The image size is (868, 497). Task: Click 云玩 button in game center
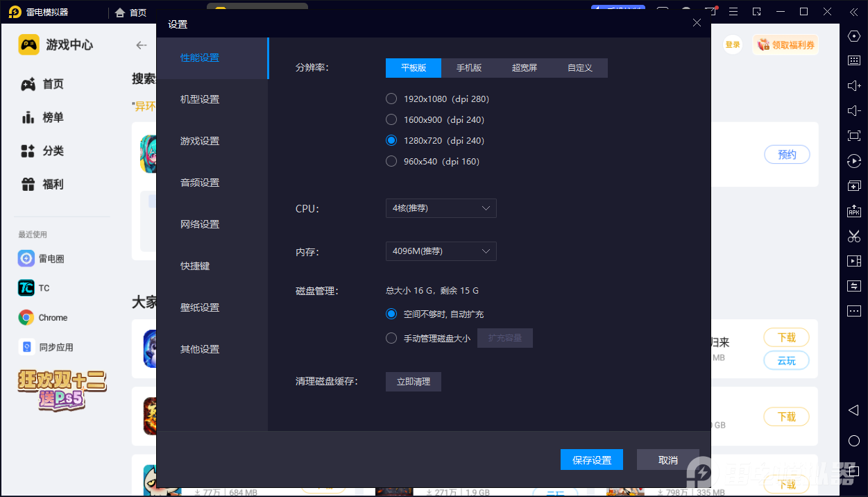pos(787,361)
